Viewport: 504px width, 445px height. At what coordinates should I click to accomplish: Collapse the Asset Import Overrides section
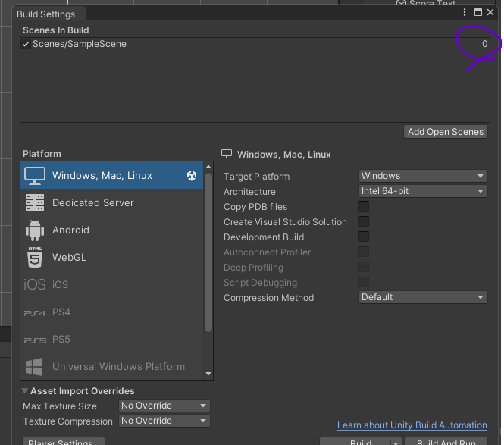click(24, 391)
